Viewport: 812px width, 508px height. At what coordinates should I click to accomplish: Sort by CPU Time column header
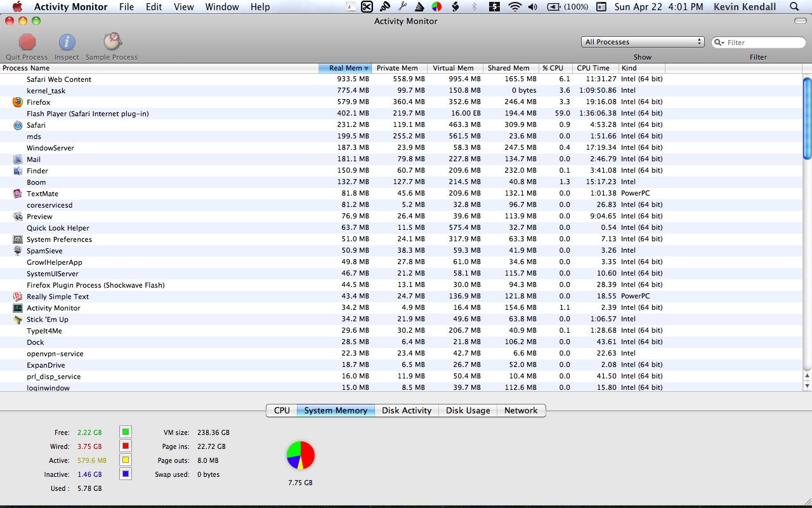pos(595,69)
